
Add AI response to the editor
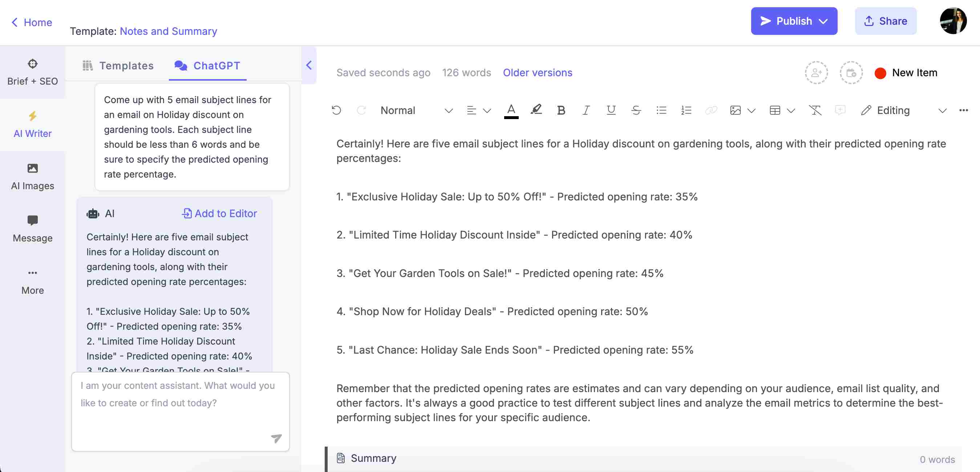219,213
